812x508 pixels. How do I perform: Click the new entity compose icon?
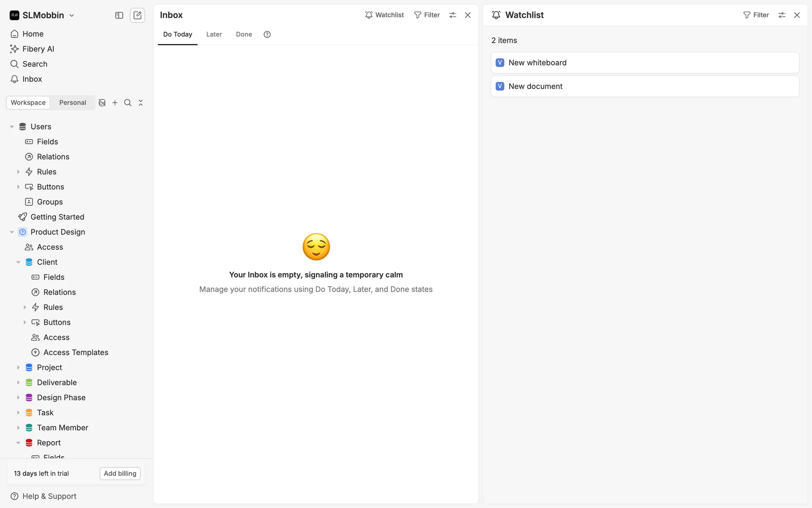click(137, 15)
